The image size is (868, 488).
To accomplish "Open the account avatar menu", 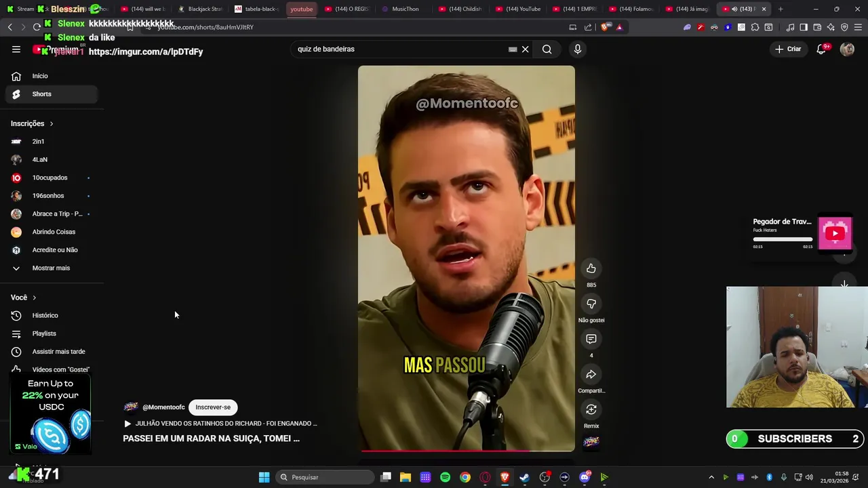I will pos(847,49).
